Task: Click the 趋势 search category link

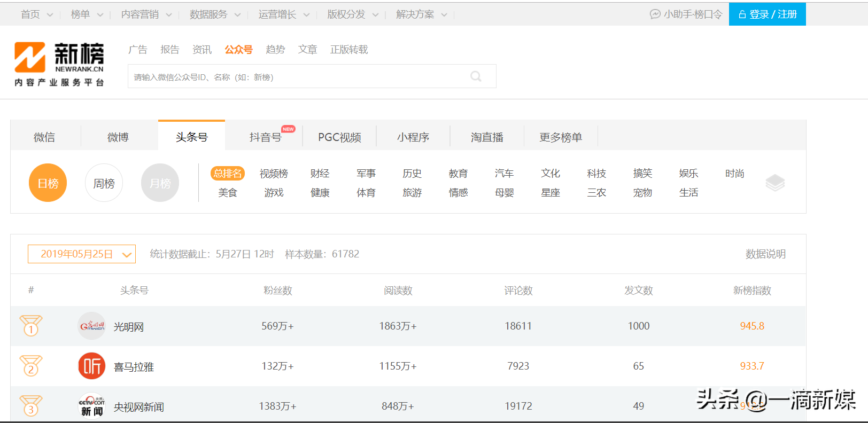Action: [x=275, y=50]
